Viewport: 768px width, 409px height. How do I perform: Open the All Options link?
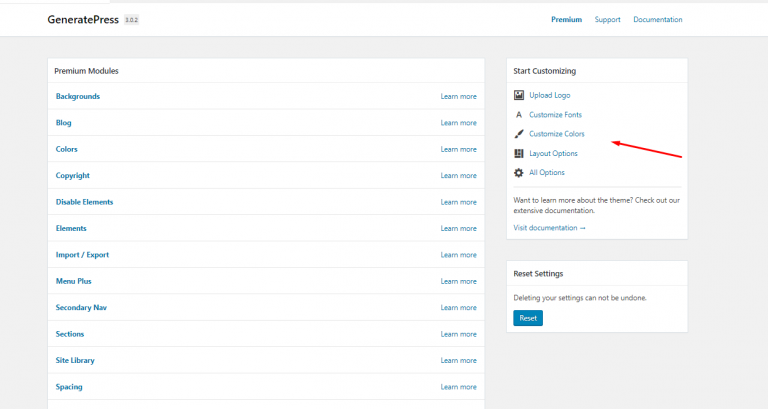pos(547,172)
